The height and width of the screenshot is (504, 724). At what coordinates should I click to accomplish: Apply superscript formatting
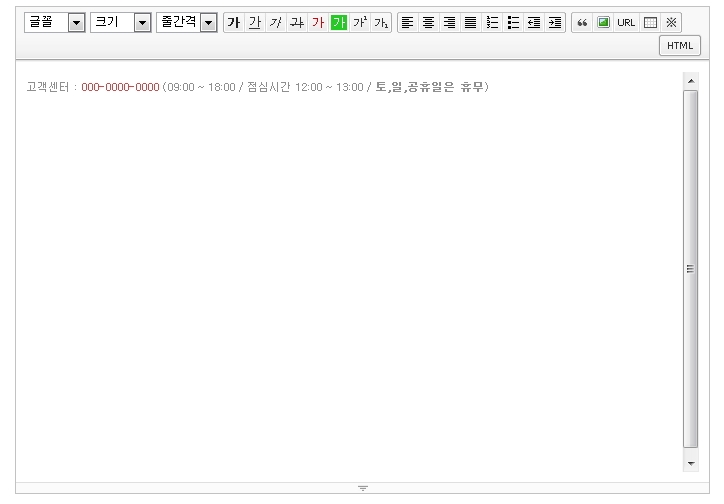tap(359, 23)
